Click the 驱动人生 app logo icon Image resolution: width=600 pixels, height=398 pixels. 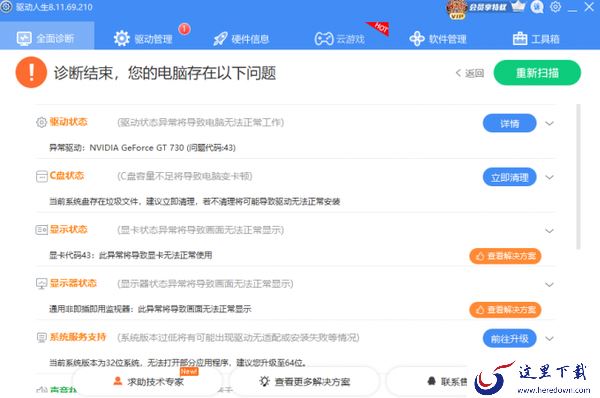tap(6, 7)
